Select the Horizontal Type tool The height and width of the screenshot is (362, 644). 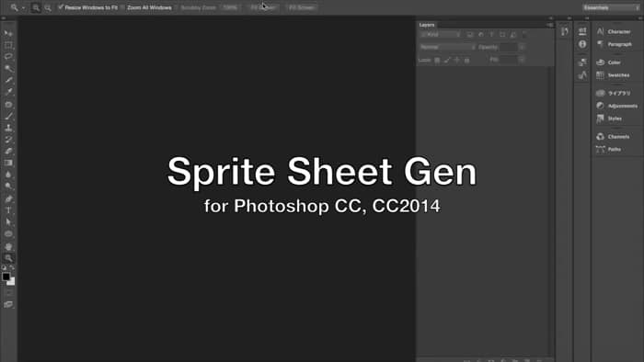click(x=8, y=210)
